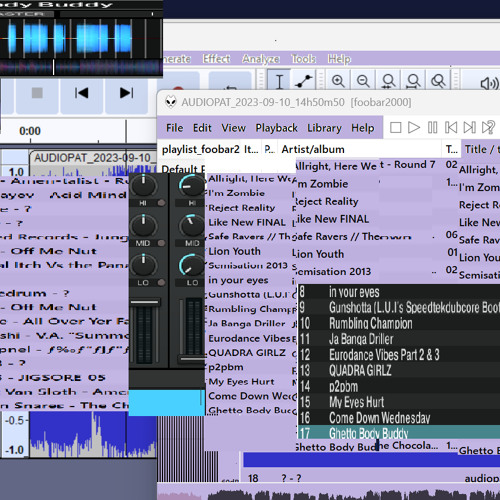This screenshot has width=500, height=500.
Task: Open the File menu in foobar2000
Action: (174, 128)
